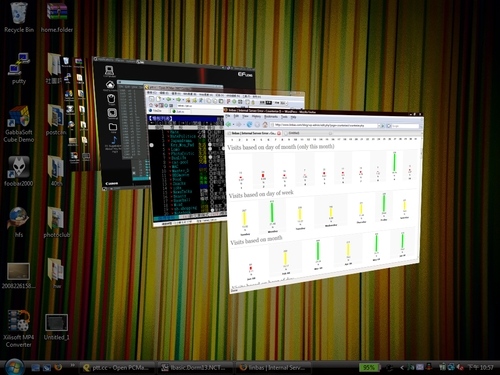The image size is (500, 375).
Task: Switch to linbas Internal Server taskbar button
Action: [x=273, y=368]
